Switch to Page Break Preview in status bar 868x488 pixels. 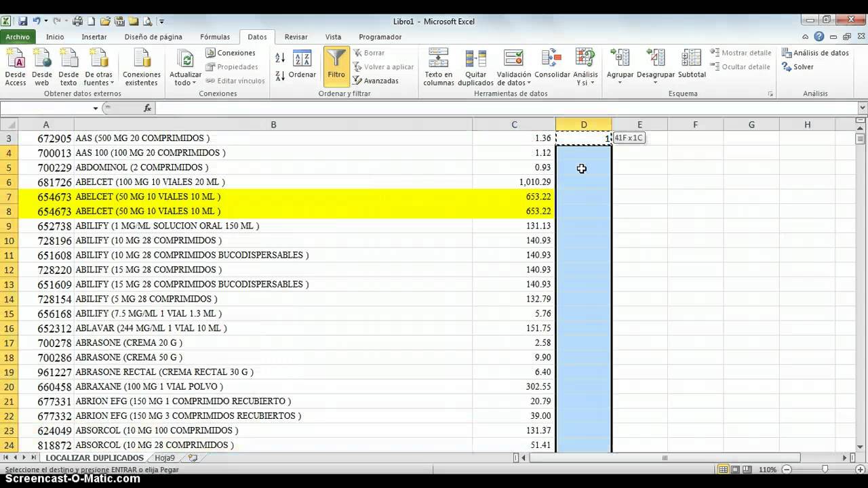click(x=747, y=470)
